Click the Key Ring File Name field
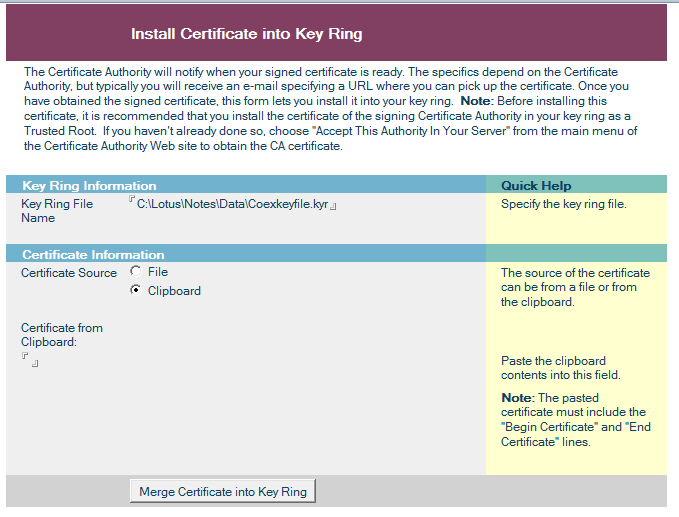Viewport: 679px width, 517px height. coord(233,204)
